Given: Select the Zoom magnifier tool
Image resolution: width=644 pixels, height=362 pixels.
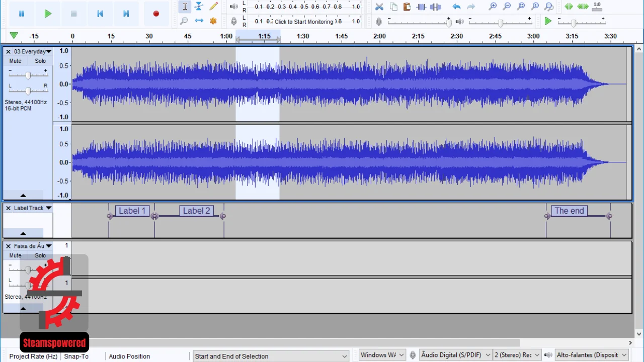Looking at the screenshot, I should [x=185, y=21].
